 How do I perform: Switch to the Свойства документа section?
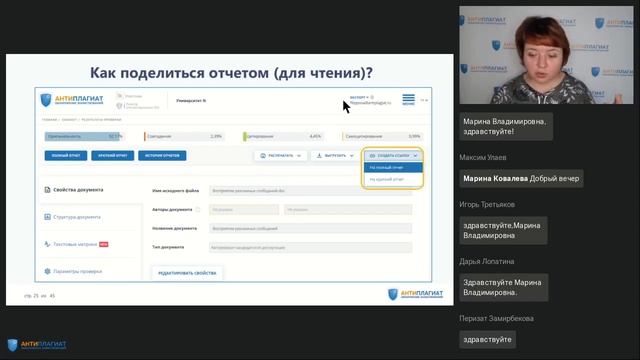click(74, 190)
